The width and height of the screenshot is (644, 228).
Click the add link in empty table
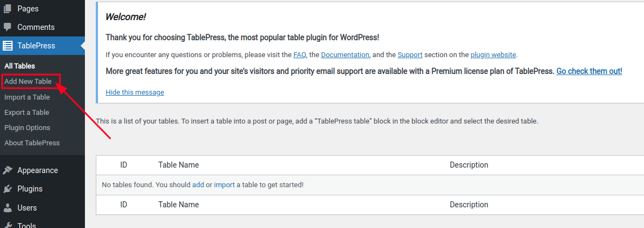pos(198,185)
